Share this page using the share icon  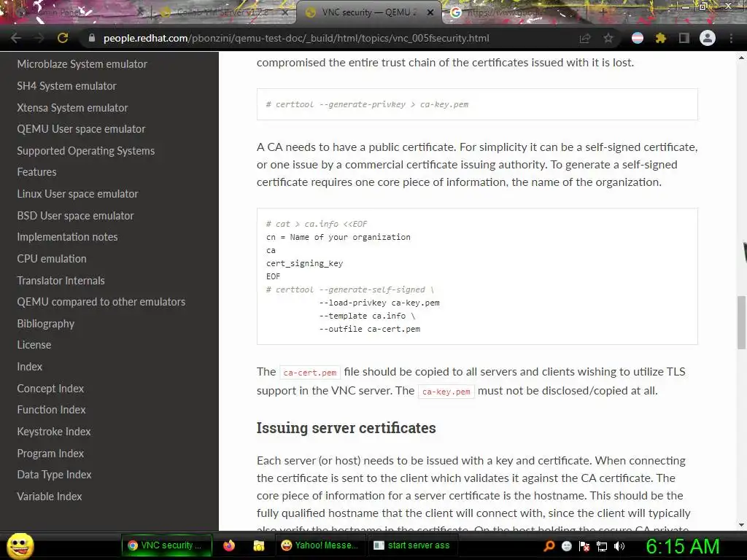tap(585, 38)
